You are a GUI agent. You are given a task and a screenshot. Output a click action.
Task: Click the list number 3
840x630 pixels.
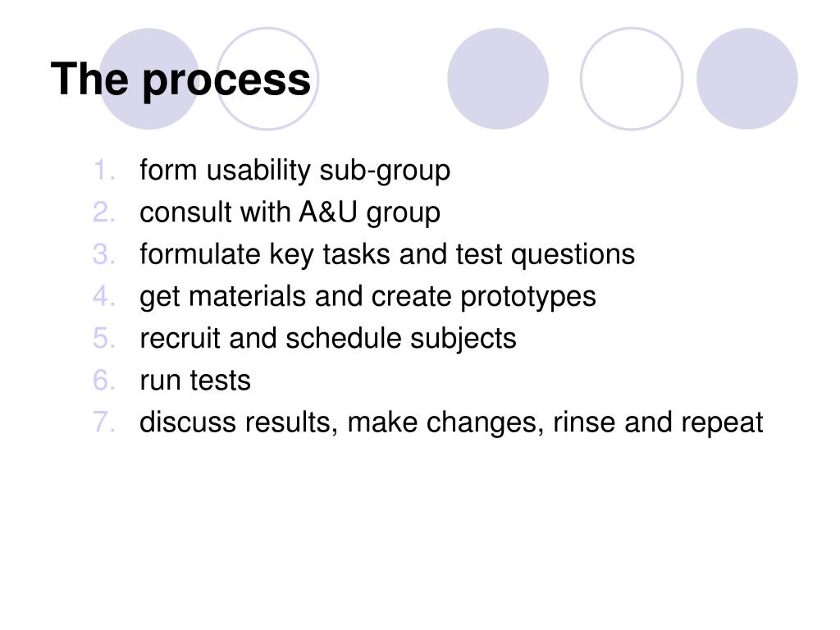[x=104, y=254]
